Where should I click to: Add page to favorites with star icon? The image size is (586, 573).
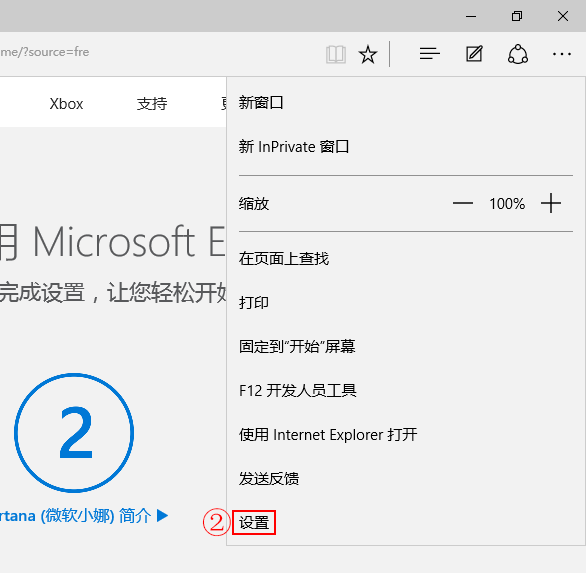(368, 55)
